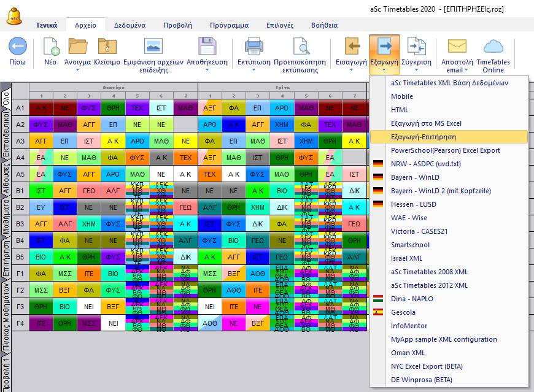Switch to the Δεδομένα ribbon tab
This screenshot has height=392, width=534.
point(130,25)
